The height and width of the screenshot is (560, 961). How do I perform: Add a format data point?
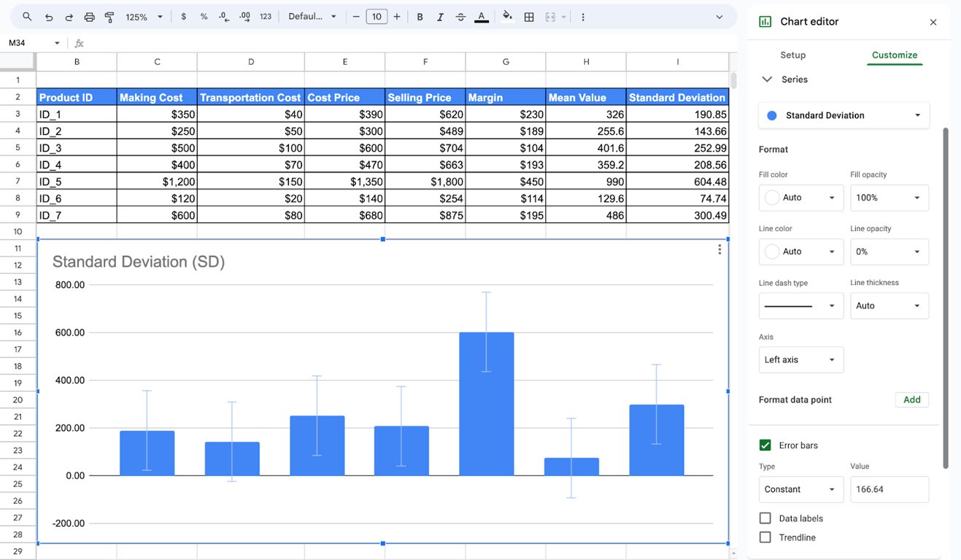click(912, 400)
